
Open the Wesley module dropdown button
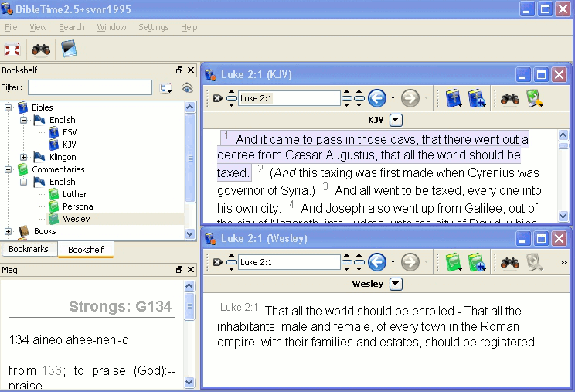point(396,284)
